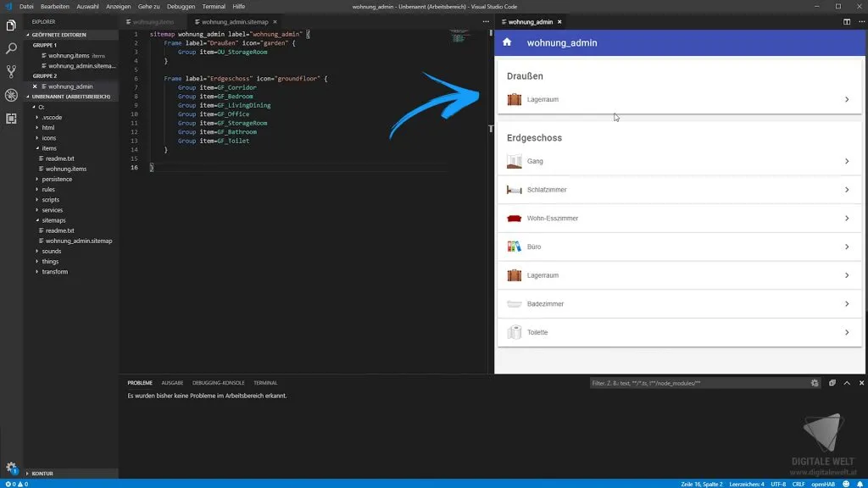This screenshot has width=868, height=488.
Task: Collapse the items folder
Action: click(x=49, y=148)
